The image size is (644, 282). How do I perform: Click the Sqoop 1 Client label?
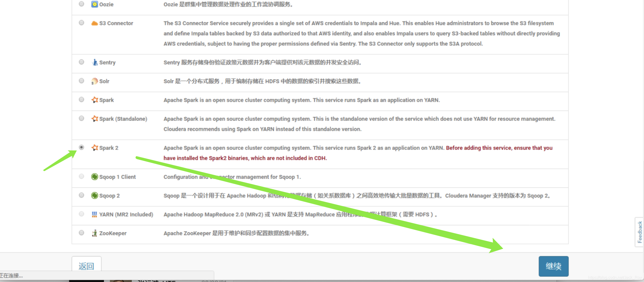click(118, 177)
